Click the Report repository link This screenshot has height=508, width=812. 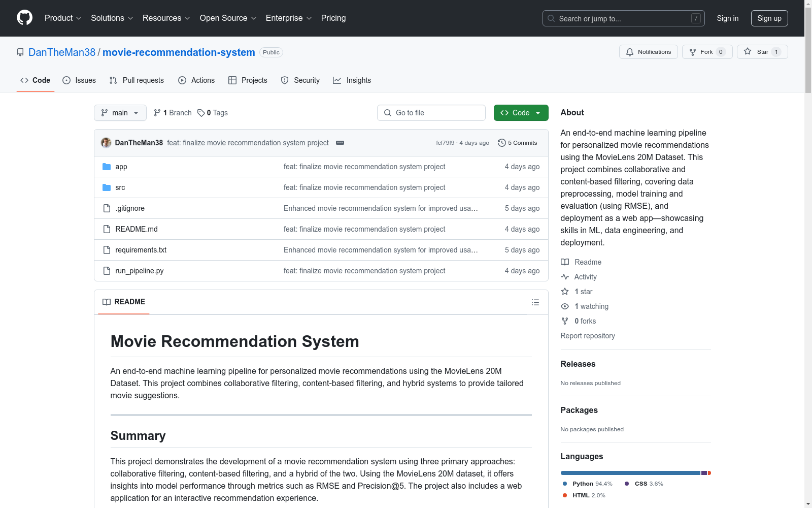click(x=588, y=336)
